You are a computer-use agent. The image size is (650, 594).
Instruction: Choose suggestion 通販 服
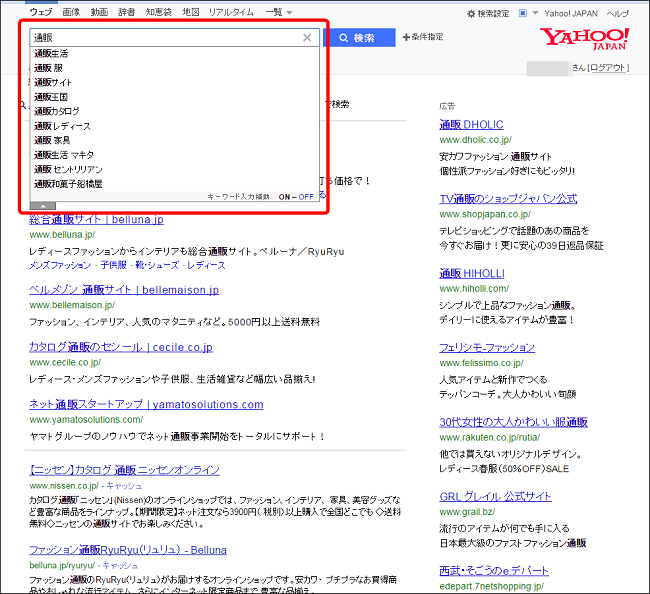[x=175, y=68]
